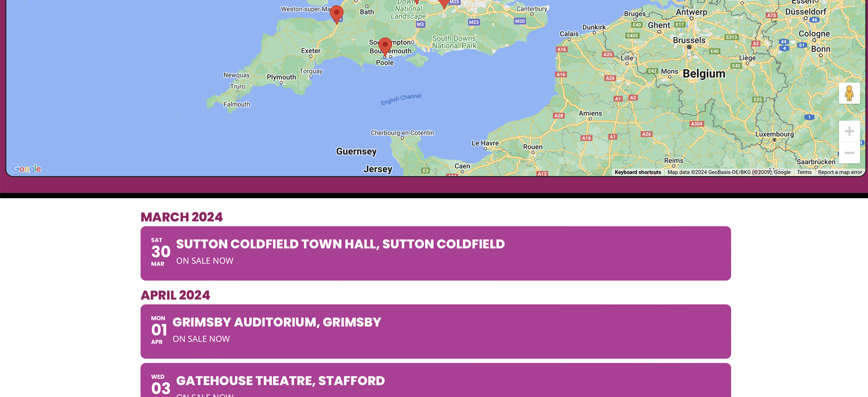The image size is (868, 397).
Task: Click ON SALE NOW under Grimsby Auditorium
Action: click(x=201, y=339)
